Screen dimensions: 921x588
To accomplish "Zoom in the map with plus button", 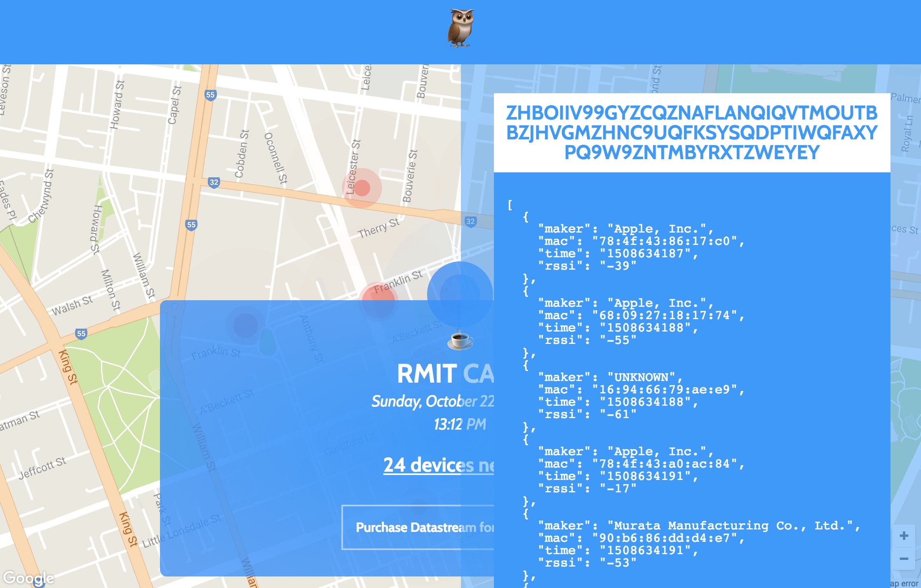I will tap(904, 536).
